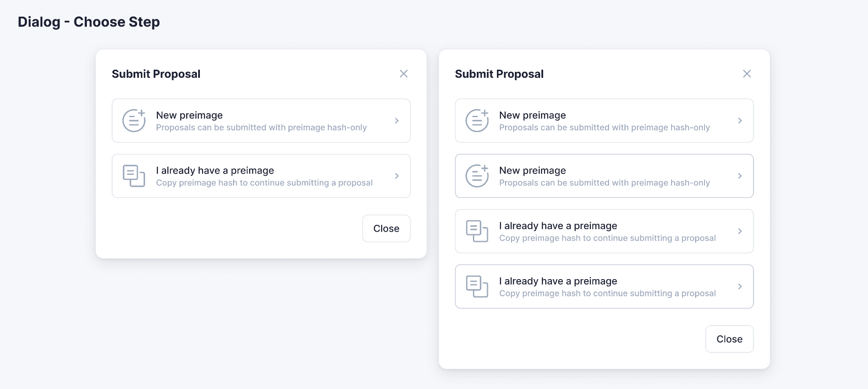Open the I already have a preimage chevron, left dialog

click(396, 176)
